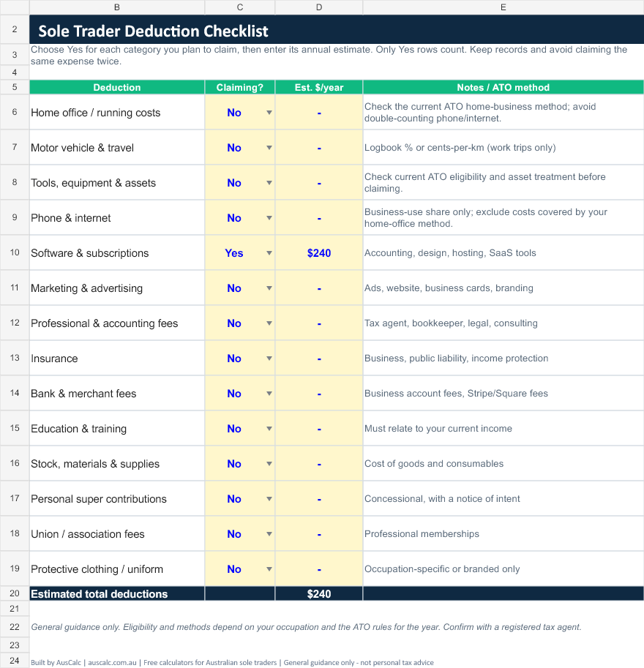Select the 'Tools, equipment & assets' cell

coord(117,183)
